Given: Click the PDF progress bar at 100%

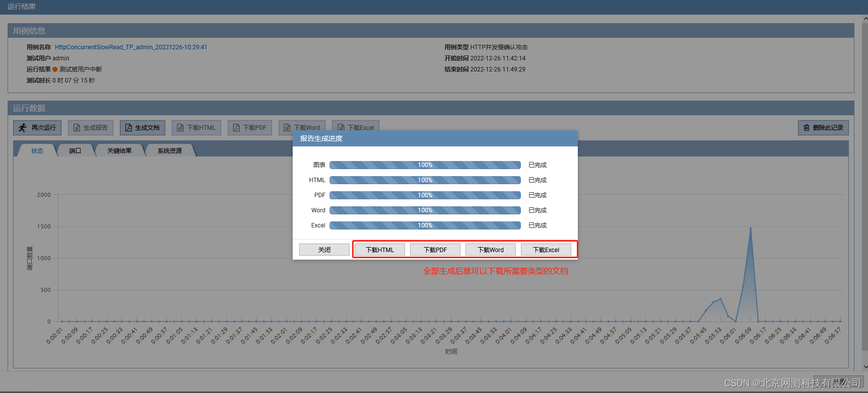Looking at the screenshot, I should pos(425,195).
